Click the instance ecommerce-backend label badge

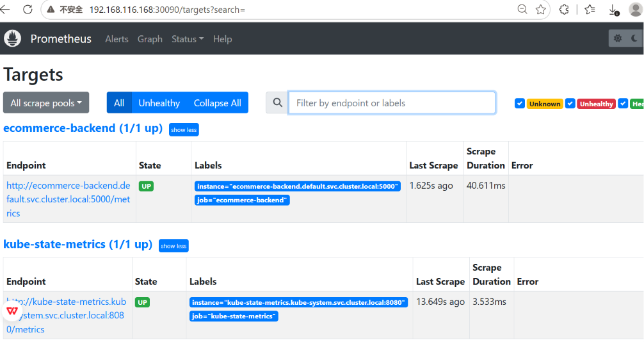[298, 186]
